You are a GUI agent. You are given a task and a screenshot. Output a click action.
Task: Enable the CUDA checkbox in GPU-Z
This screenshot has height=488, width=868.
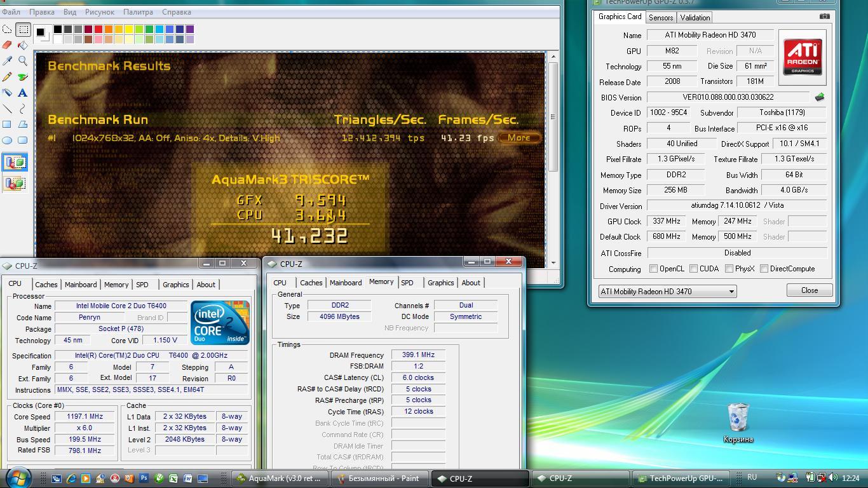tap(693, 269)
